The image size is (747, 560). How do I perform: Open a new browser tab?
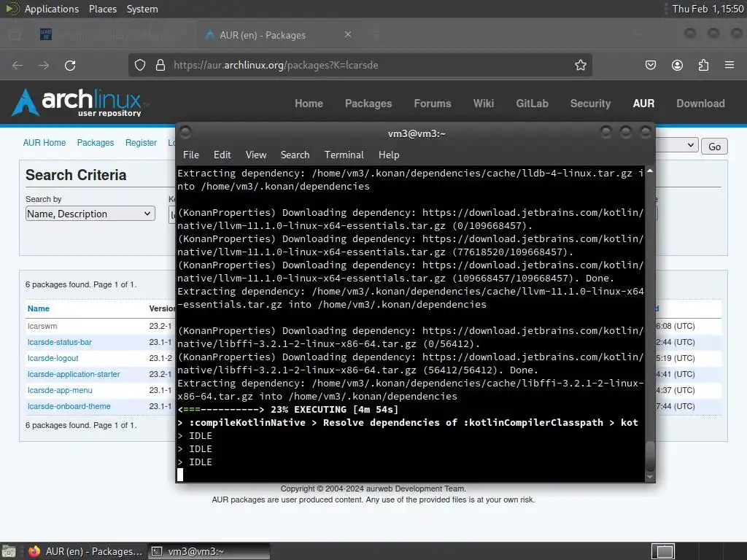pyautogui.click(x=376, y=35)
